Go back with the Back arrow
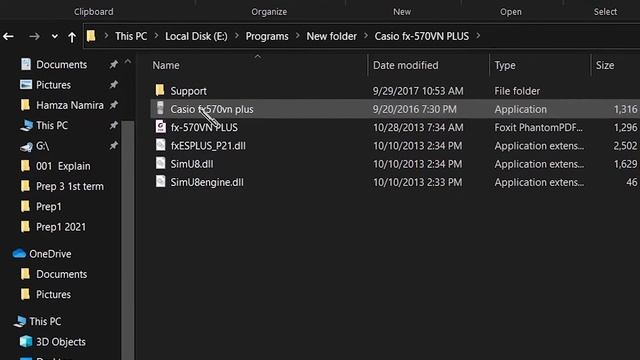Image resolution: width=640 pixels, height=360 pixels. coord(8,37)
